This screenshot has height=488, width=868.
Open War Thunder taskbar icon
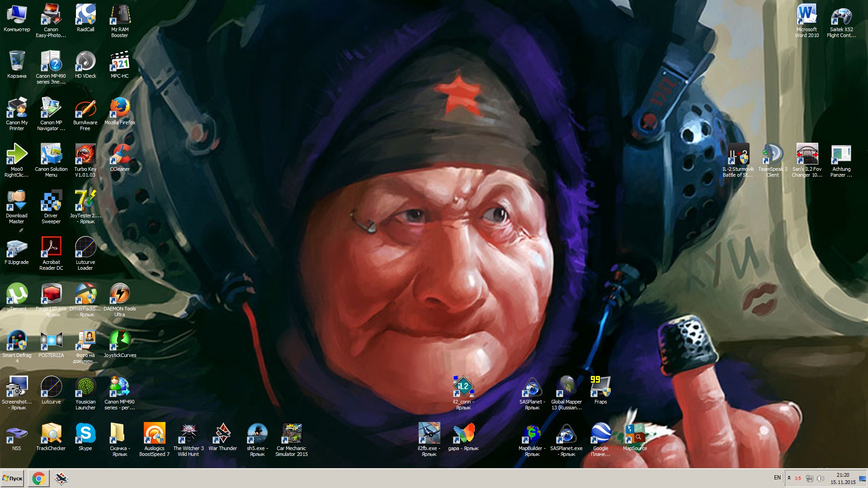point(61,479)
